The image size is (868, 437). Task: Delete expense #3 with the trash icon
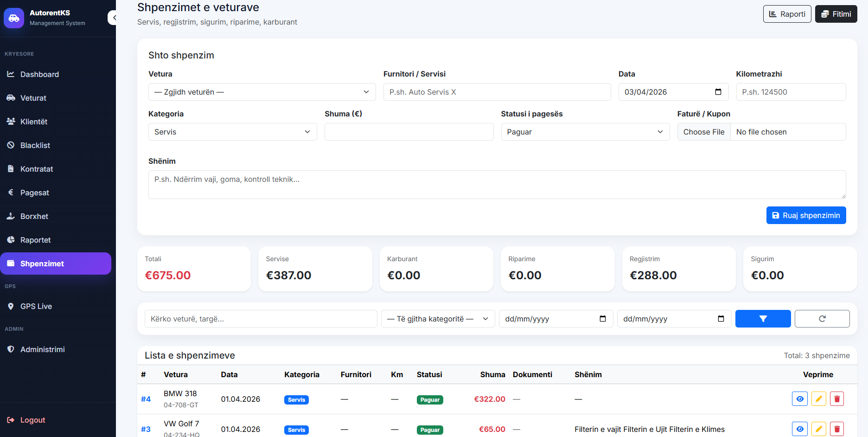pyautogui.click(x=837, y=429)
